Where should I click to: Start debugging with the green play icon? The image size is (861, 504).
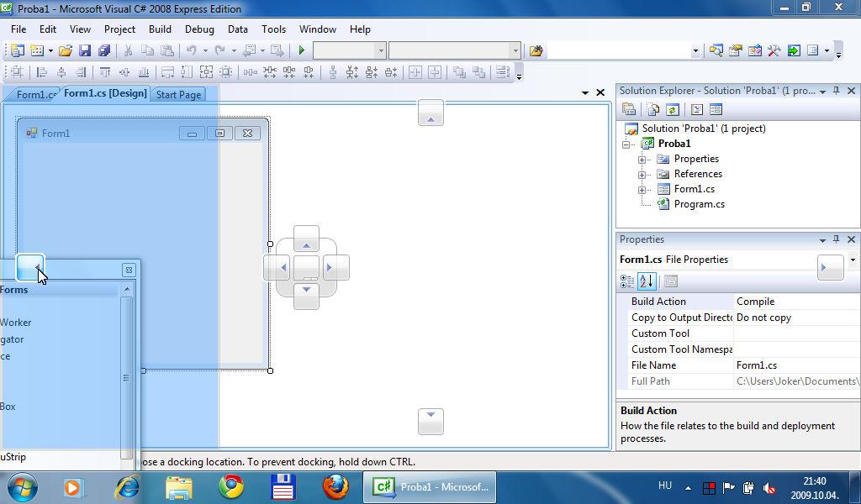click(302, 51)
